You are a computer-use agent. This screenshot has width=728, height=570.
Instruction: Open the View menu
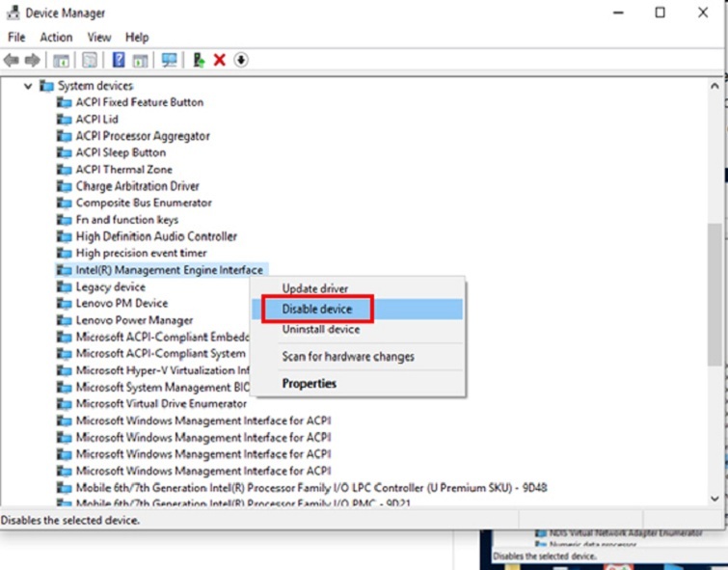[99, 37]
